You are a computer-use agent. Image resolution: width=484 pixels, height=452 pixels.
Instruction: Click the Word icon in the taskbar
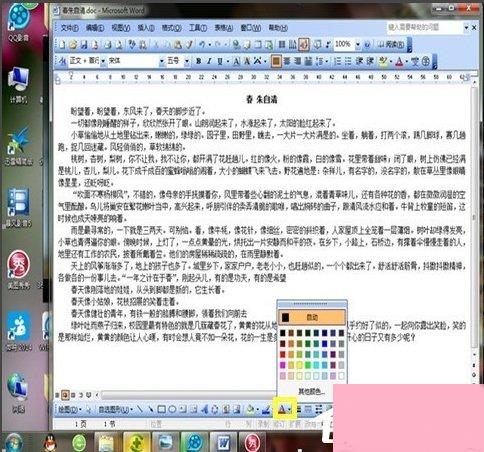(224, 442)
